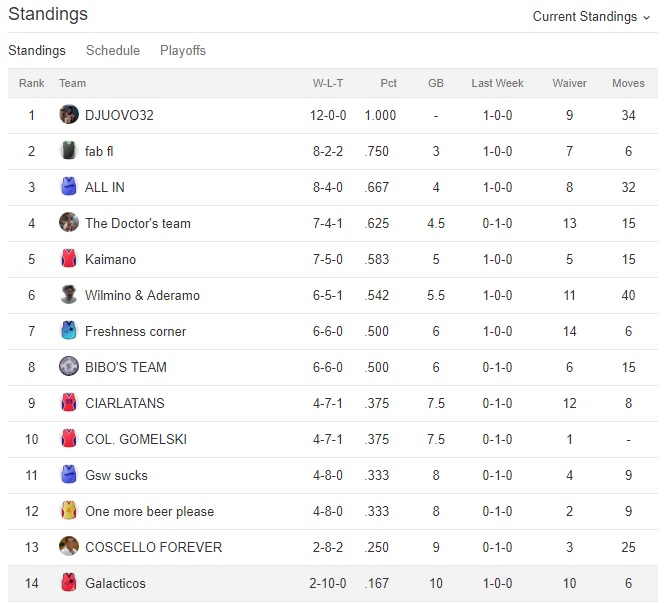Click the Freshness corner jersey icon
Screen dimensions: 665x603
click(68, 331)
